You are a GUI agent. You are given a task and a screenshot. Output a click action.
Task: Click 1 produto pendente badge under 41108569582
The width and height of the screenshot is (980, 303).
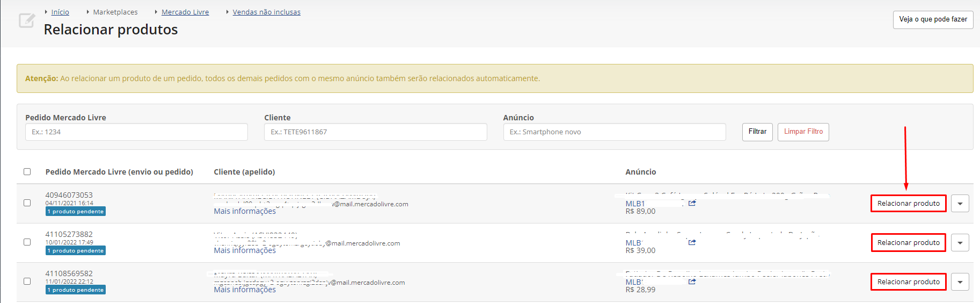76,290
